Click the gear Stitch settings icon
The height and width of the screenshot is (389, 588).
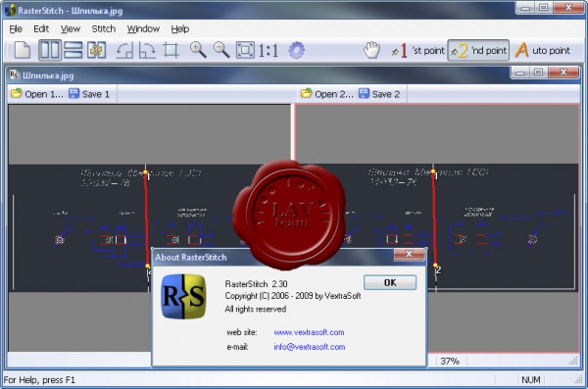coord(296,50)
